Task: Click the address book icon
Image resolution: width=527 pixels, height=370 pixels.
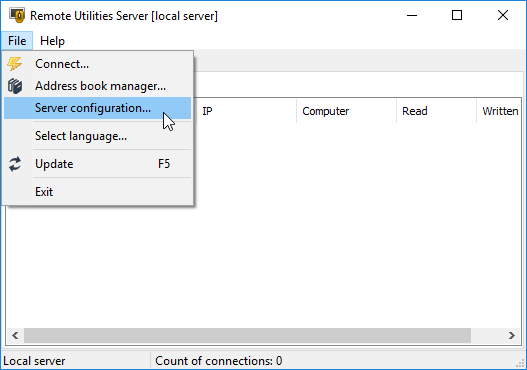Action: coord(15,86)
